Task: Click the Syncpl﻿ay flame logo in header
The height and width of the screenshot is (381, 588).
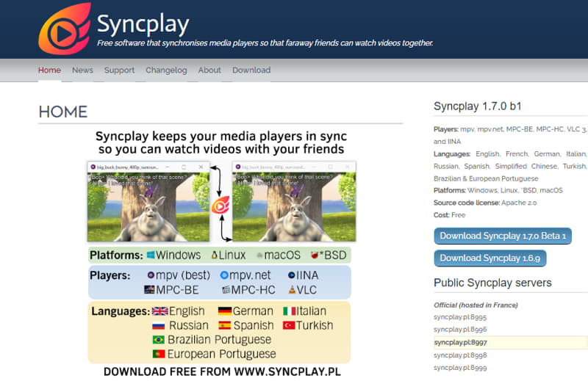Action: (x=65, y=29)
